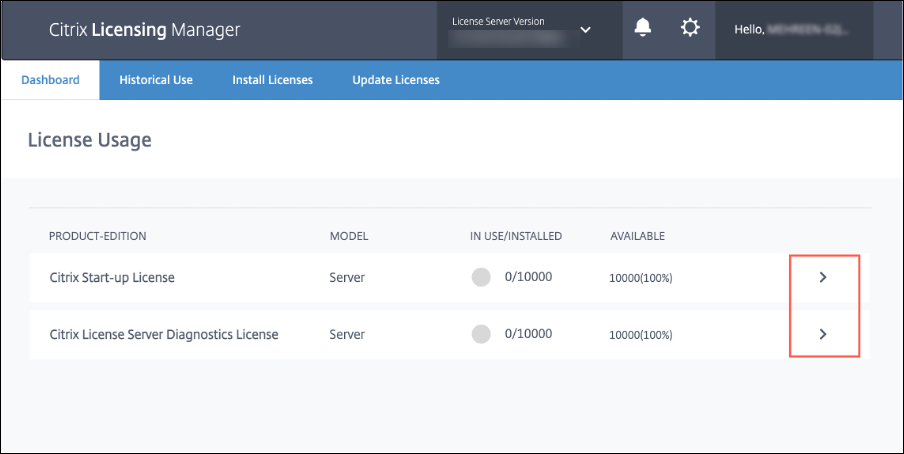Click the Citrix Licensing Manager title

pyautogui.click(x=144, y=30)
